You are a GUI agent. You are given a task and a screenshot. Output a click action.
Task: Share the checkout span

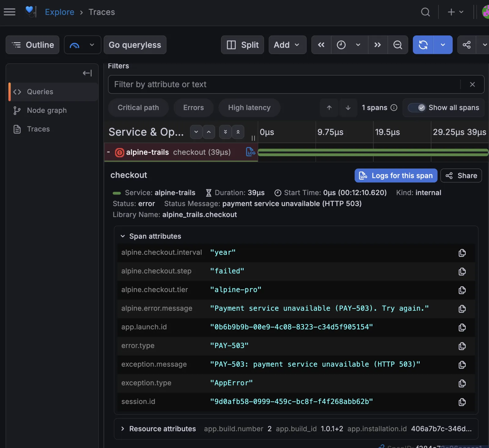(x=461, y=176)
